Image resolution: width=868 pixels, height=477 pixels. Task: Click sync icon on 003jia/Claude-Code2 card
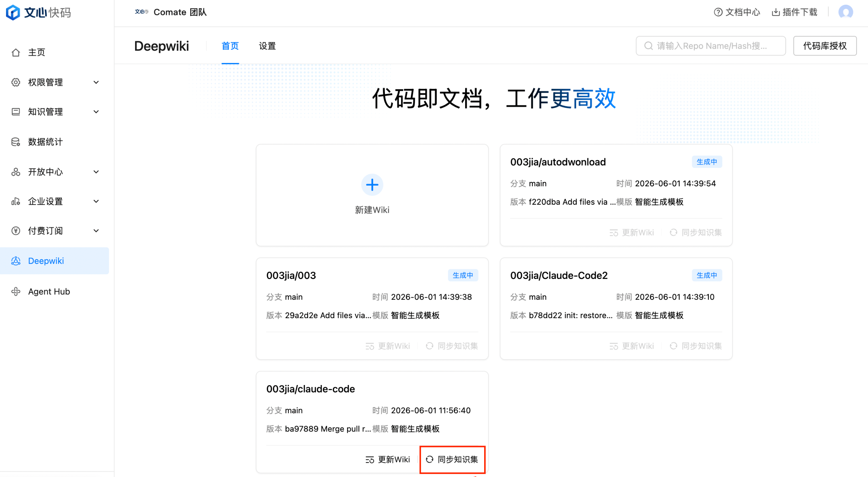click(673, 346)
